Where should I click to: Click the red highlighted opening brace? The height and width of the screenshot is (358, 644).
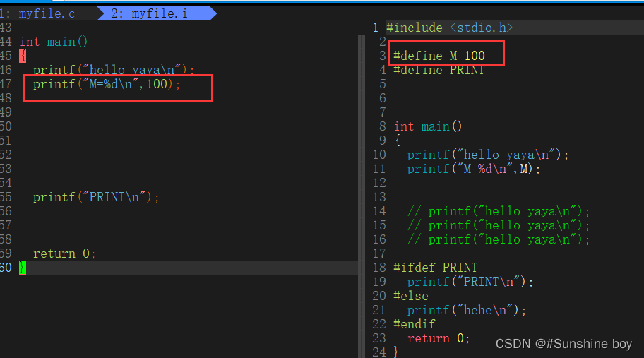pos(23,56)
